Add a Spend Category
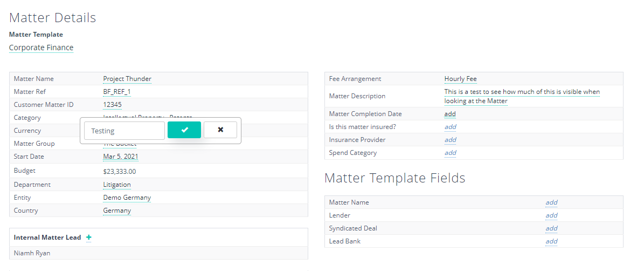Image resolution: width=644 pixels, height=271 pixels. 450,153
